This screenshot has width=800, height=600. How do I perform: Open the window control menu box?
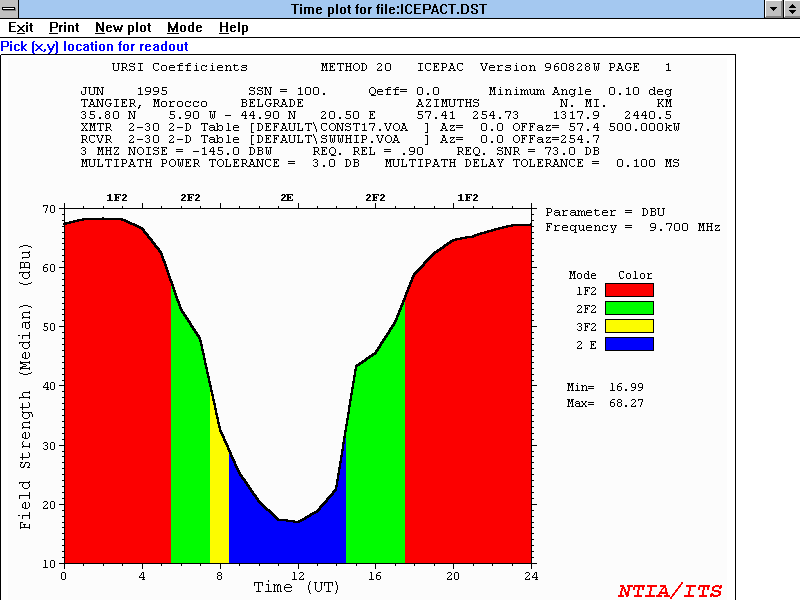click(10, 9)
